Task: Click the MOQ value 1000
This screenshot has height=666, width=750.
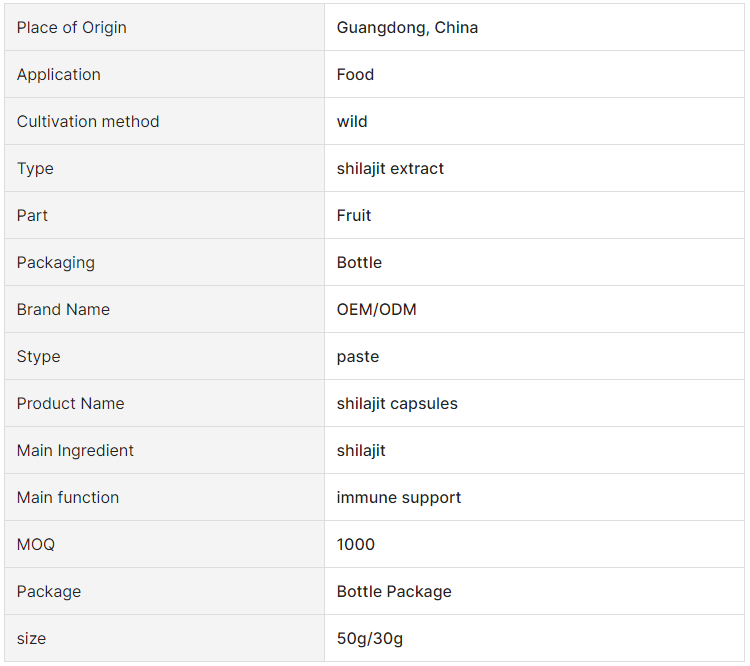Action: coord(356,544)
